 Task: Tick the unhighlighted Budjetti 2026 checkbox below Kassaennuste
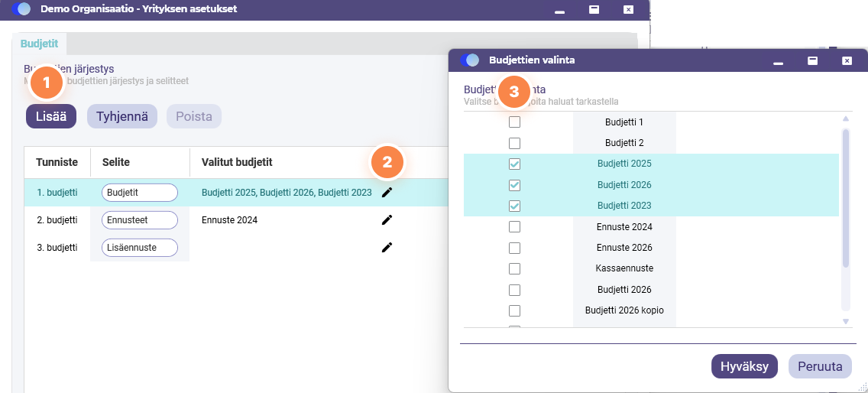tap(514, 289)
